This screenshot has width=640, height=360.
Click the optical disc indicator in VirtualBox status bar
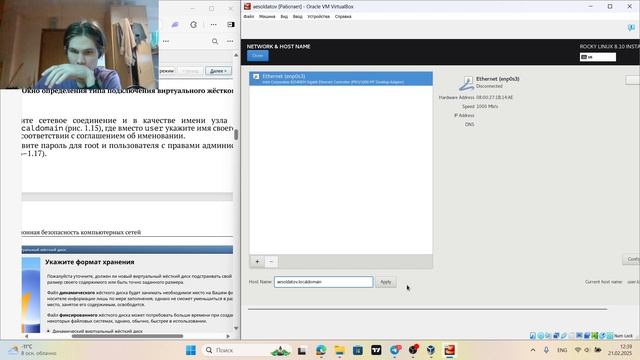[x=540, y=336]
